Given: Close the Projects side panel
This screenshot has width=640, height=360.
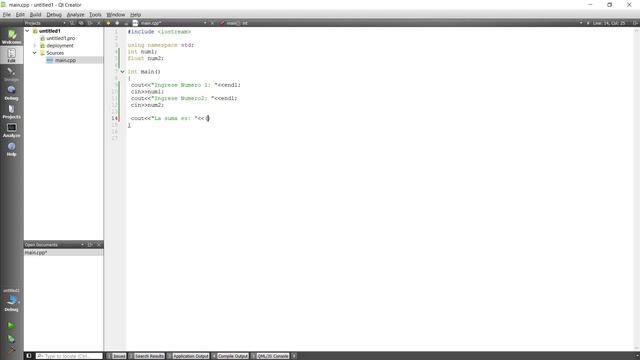Looking at the screenshot, I should (x=99, y=23).
